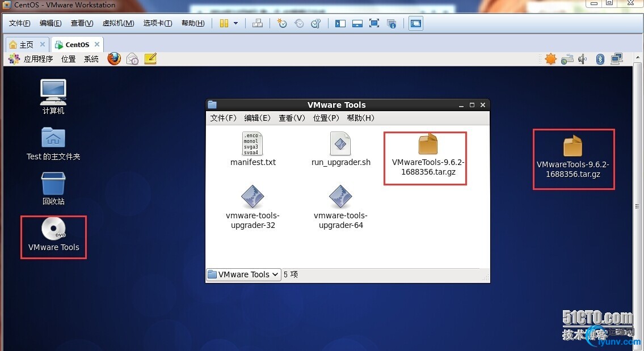
Task: Toggle the thumbnail bar view
Action: pos(357,23)
